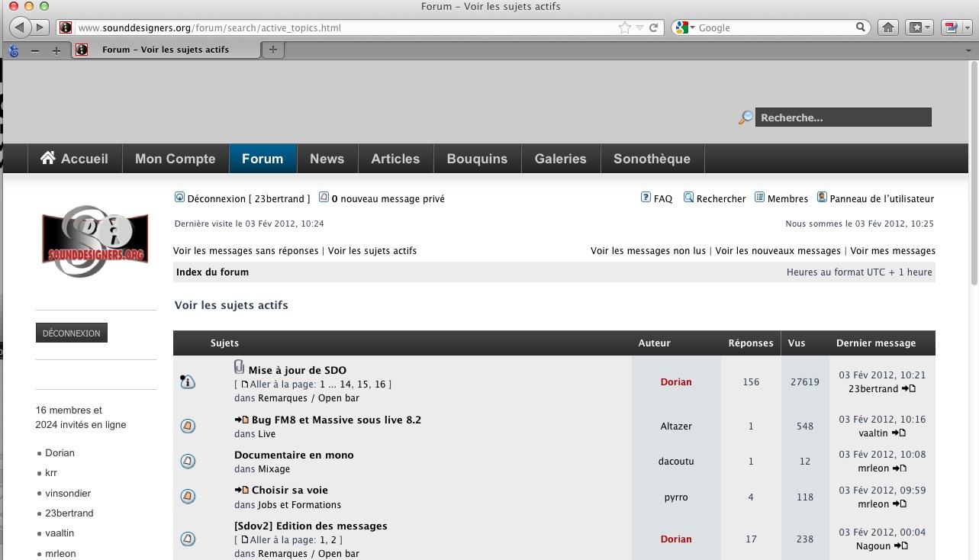Click the FAQ help icon

(646, 198)
